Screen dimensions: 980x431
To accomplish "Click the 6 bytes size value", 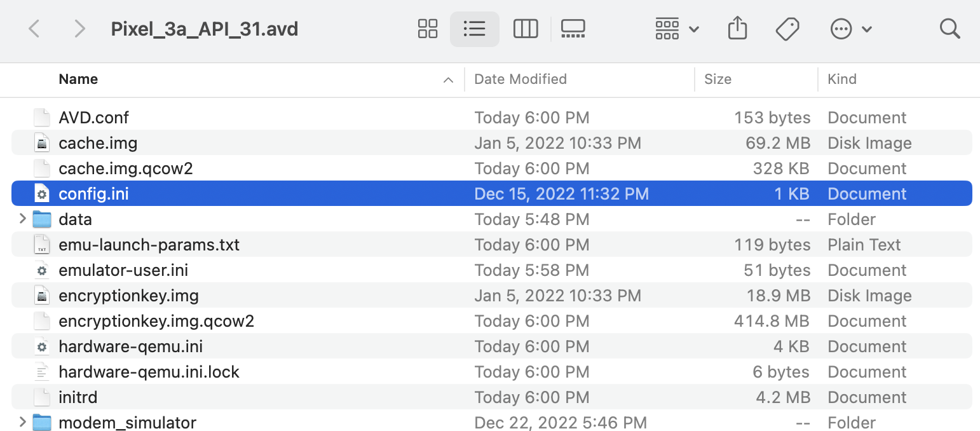I will click(781, 372).
